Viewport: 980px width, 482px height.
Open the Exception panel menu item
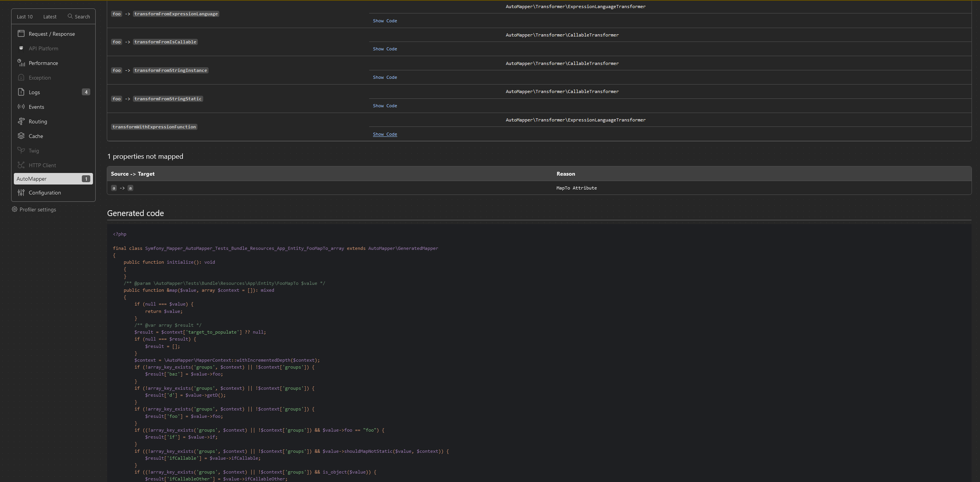tap(40, 78)
